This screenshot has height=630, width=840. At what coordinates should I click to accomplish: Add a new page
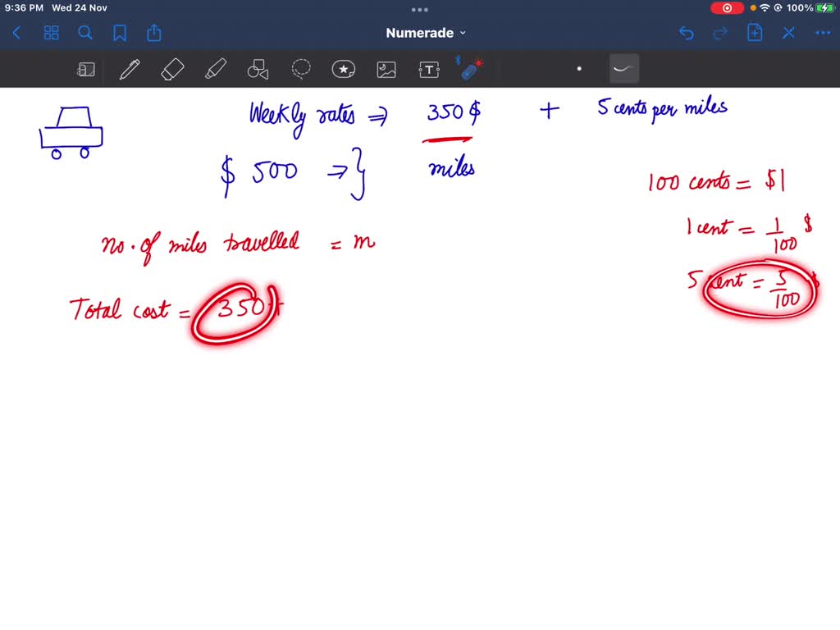pyautogui.click(x=755, y=33)
